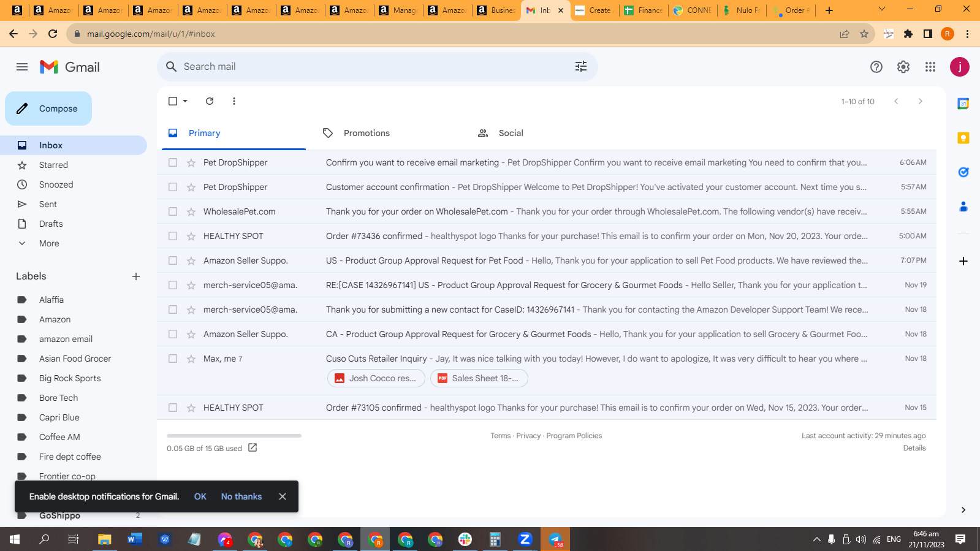Open the select dropdown arrow next to checkbox
The width and height of the screenshot is (980, 551).
click(x=185, y=101)
